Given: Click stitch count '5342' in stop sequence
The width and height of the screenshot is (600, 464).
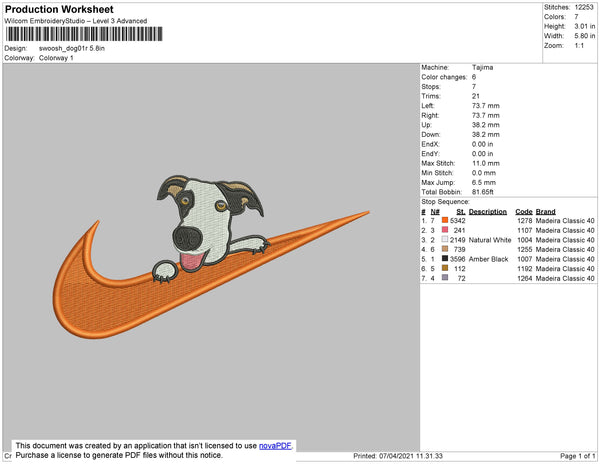Looking at the screenshot, I should (x=458, y=221).
